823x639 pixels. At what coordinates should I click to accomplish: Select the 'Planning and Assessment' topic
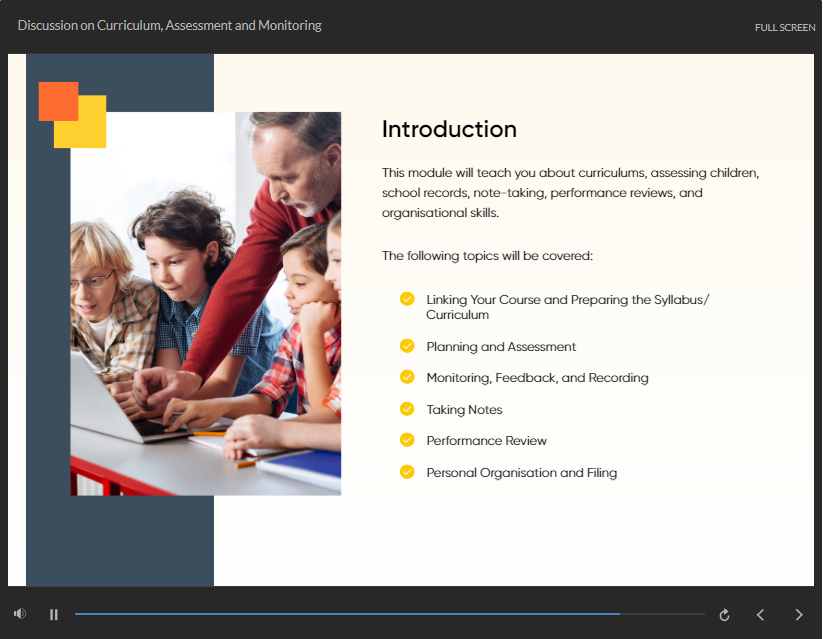[501, 347]
